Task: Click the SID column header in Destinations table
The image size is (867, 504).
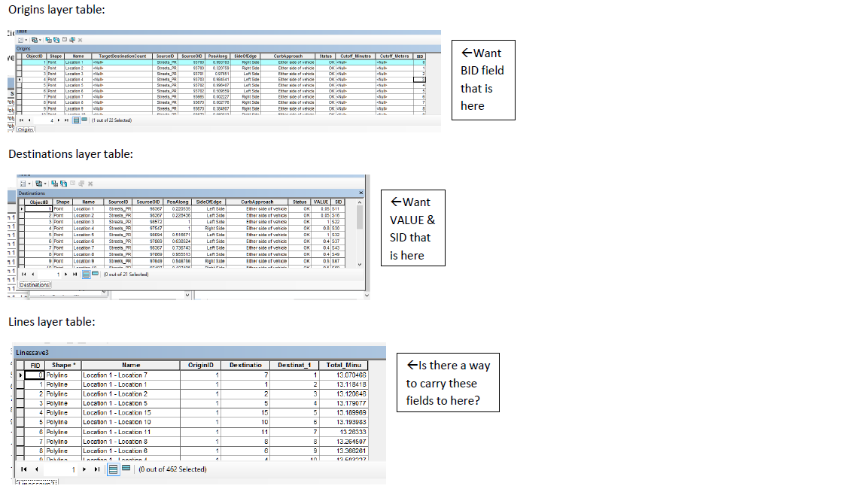Action: [338, 202]
